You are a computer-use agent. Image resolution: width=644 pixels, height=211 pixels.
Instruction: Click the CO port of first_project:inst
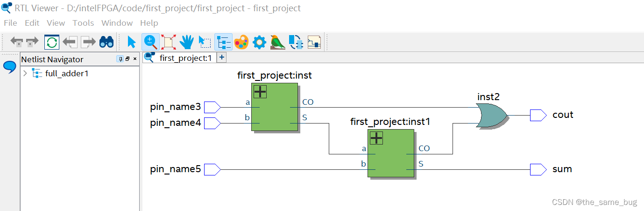pyautogui.click(x=308, y=102)
